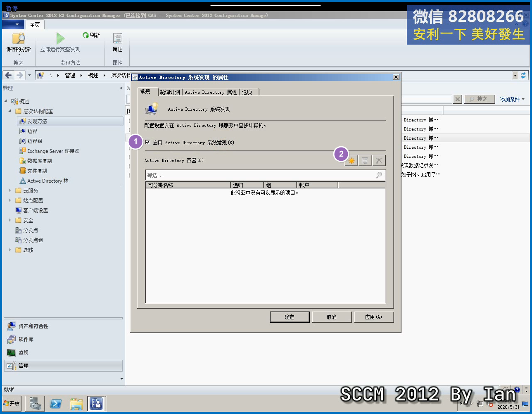532x414 pixels.
Task: Click the Recursive (递归) column header
Action: click(247, 185)
